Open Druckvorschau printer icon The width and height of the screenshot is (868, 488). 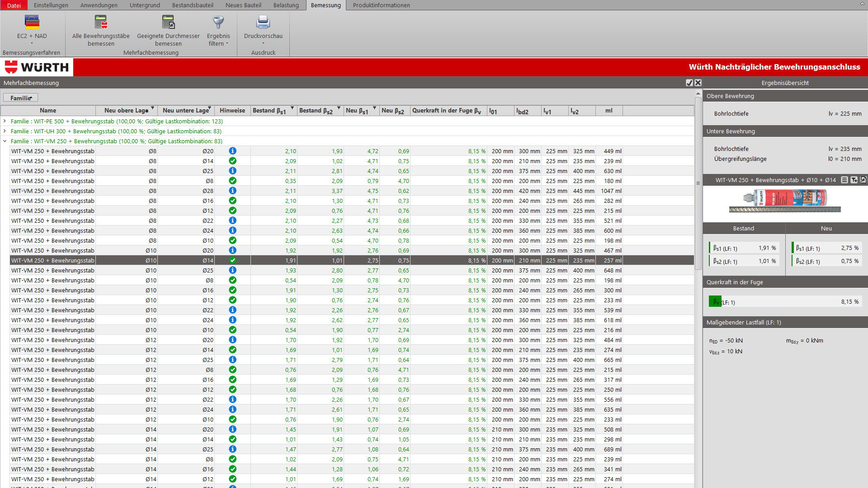pos(263,22)
